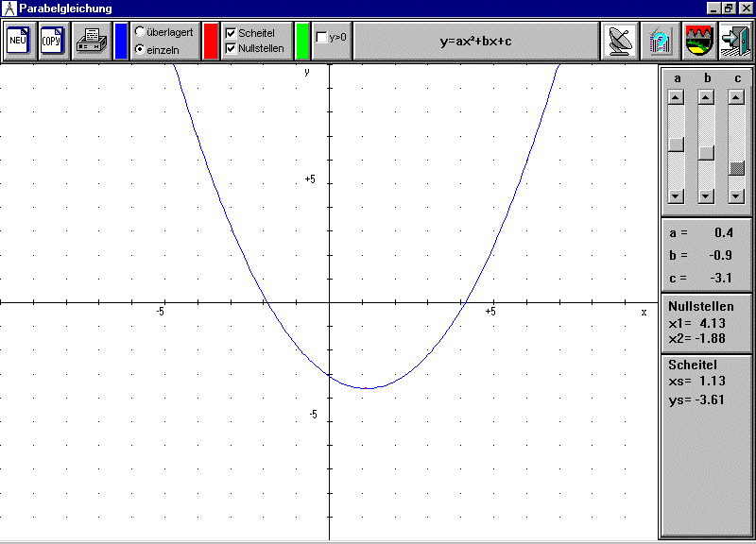Click the red vertex point on parabola

pos(366,388)
